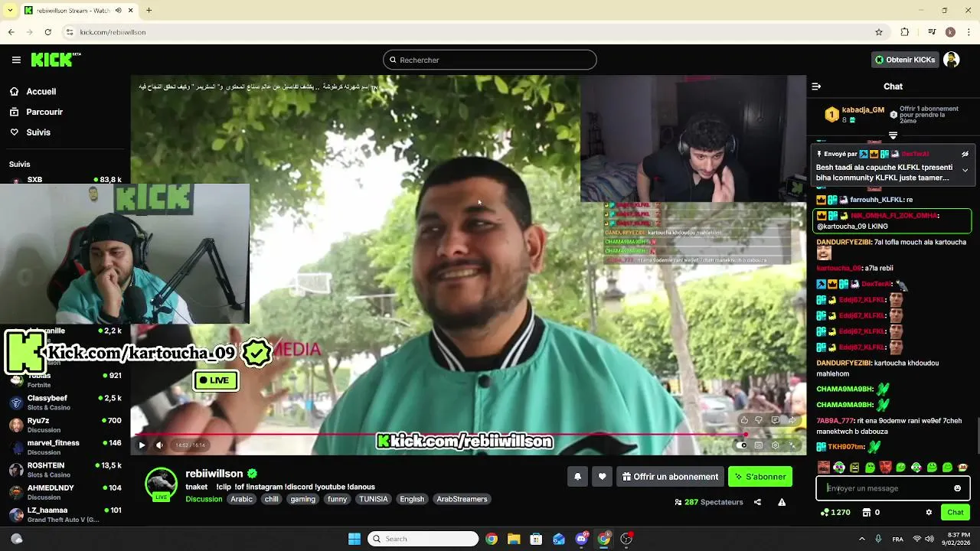Select the Arabic tag
Image resolution: width=980 pixels, height=551 pixels.
(x=241, y=499)
